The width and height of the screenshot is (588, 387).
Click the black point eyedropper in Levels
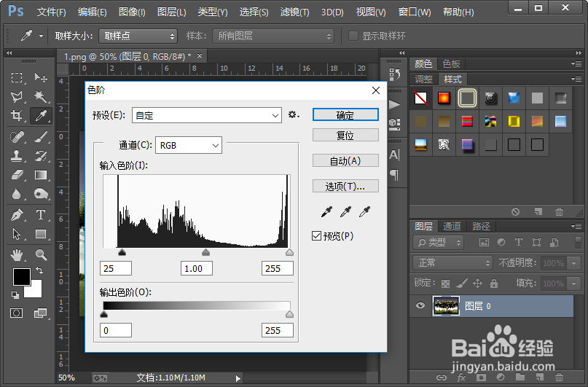(326, 212)
